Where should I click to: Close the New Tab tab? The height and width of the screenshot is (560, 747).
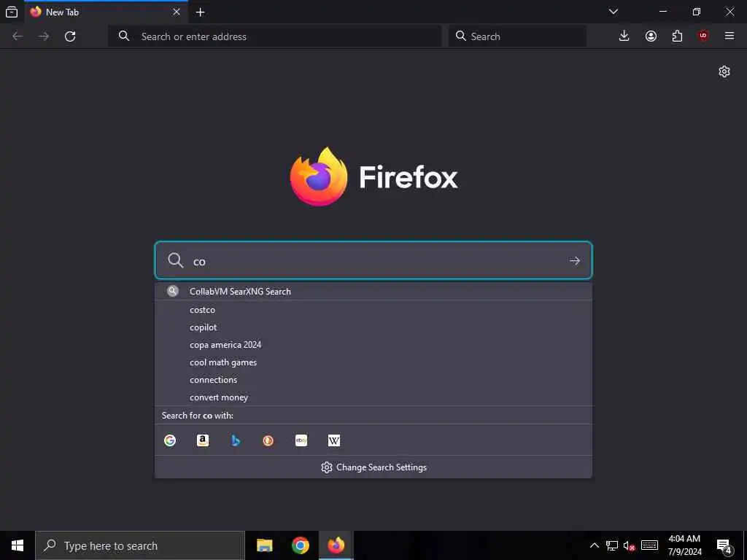(177, 12)
